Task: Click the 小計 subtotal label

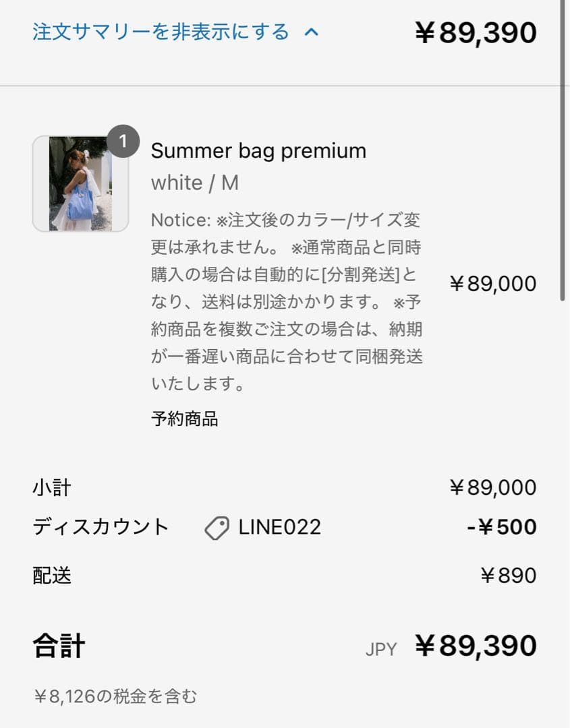Action: tap(51, 487)
